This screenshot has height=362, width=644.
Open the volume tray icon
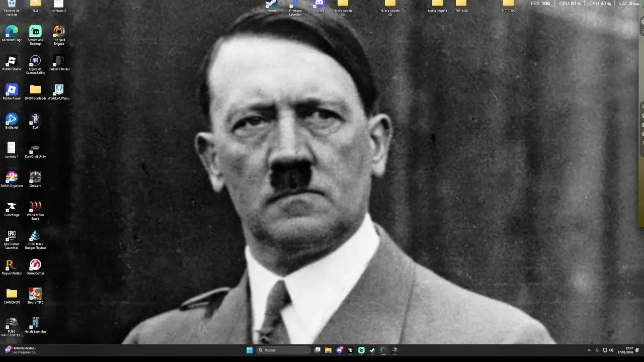[611, 350]
